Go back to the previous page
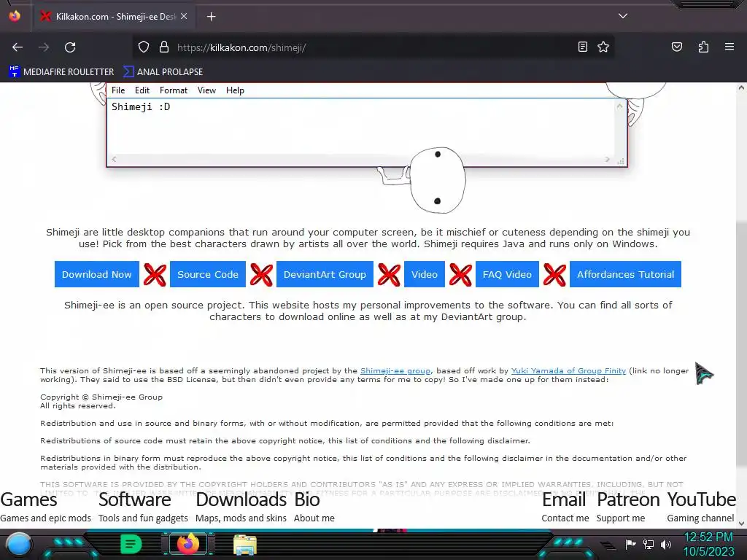Viewport: 747px width, 560px height. click(18, 47)
